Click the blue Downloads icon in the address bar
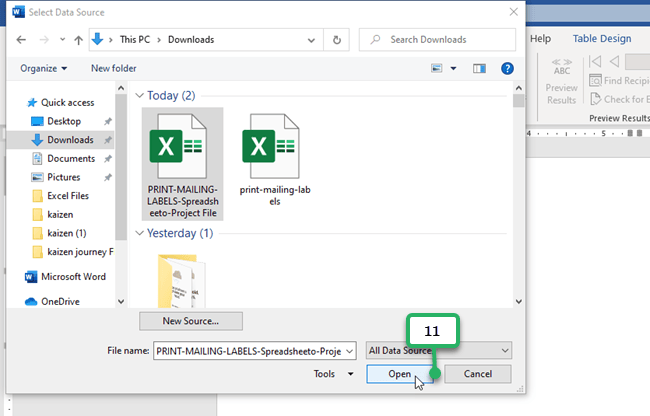The width and height of the screenshot is (650, 416). click(x=97, y=39)
